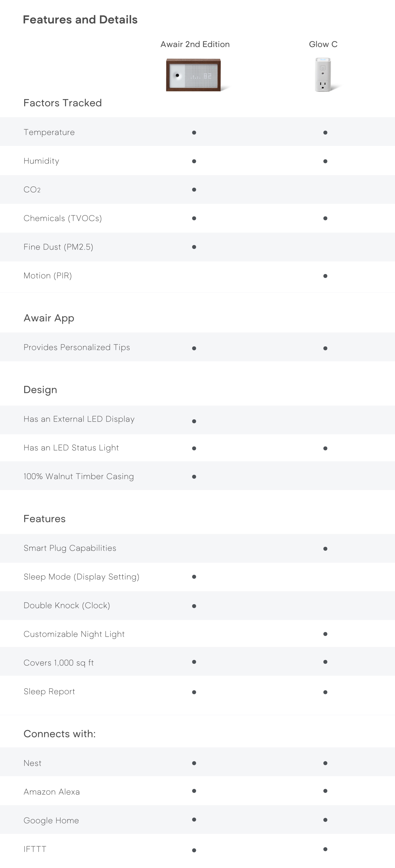This screenshot has width=395, height=868.
Task: Select the Awair 2nd Edition column title
Action: tap(195, 44)
